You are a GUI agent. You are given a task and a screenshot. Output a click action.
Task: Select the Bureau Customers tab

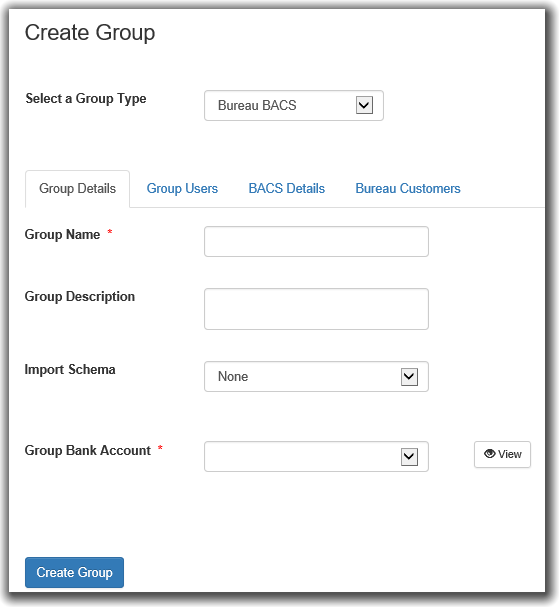408,189
